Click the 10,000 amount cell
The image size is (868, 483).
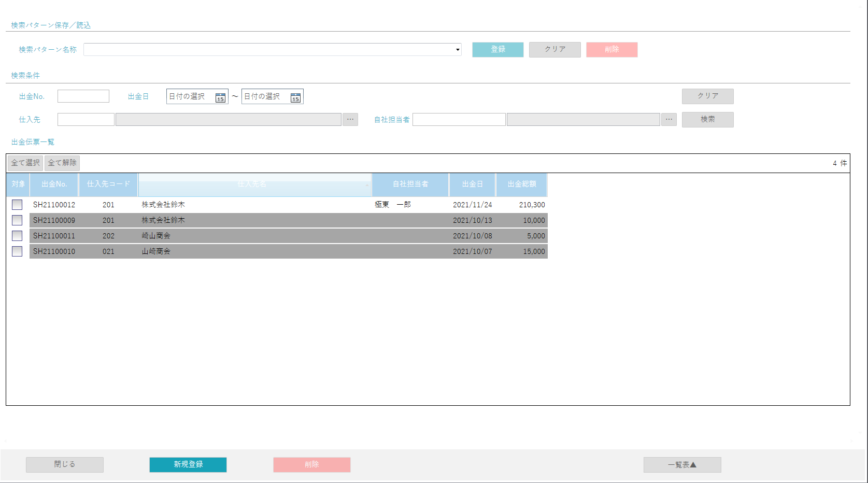pos(522,220)
